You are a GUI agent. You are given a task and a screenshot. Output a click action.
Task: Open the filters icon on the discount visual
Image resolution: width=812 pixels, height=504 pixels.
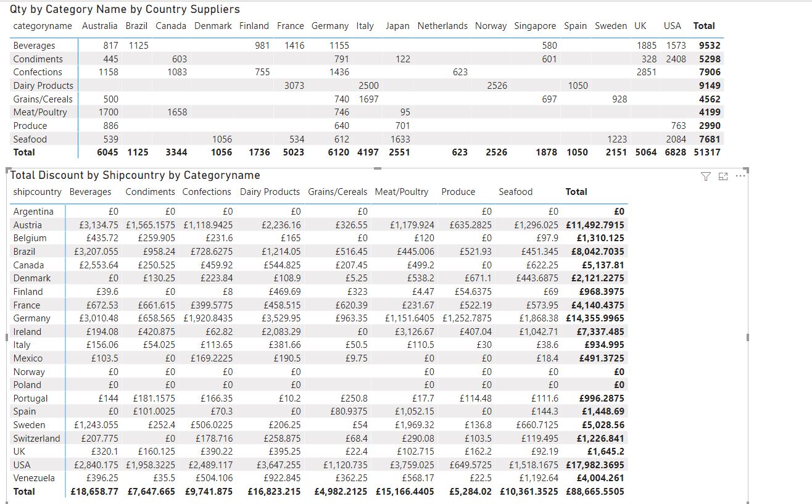pos(706,177)
